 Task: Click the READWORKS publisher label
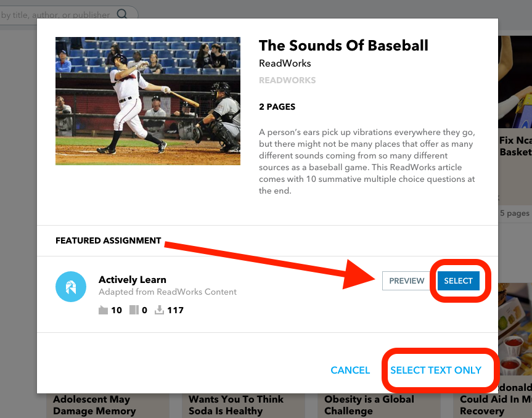(287, 80)
